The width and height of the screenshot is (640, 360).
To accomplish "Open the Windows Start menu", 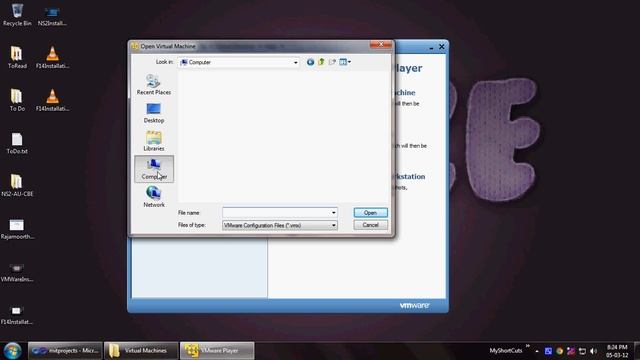I will point(13,351).
